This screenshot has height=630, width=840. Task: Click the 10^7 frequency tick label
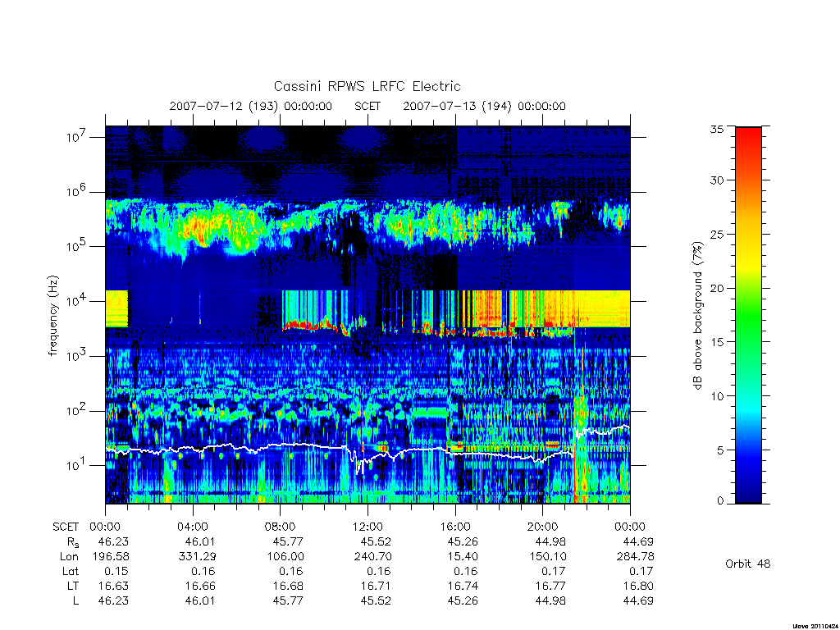click(76, 136)
